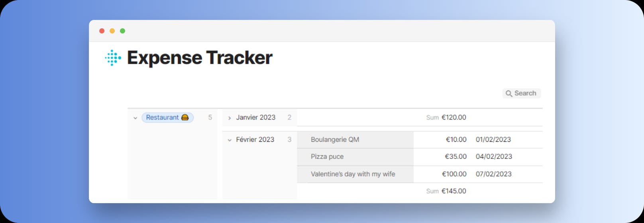Minimize the window using the yellow button
644x223 pixels.
pyautogui.click(x=112, y=31)
